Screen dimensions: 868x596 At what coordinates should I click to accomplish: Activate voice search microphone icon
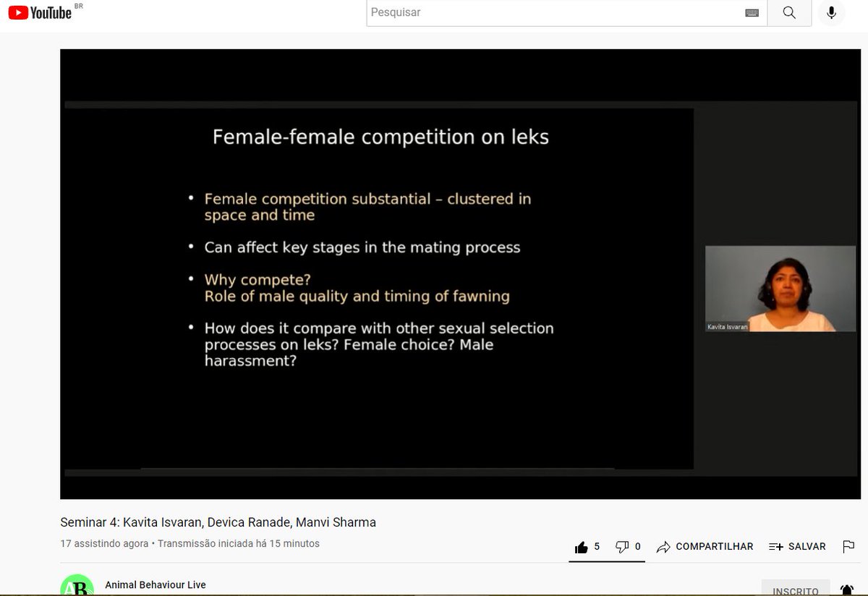pos(831,12)
